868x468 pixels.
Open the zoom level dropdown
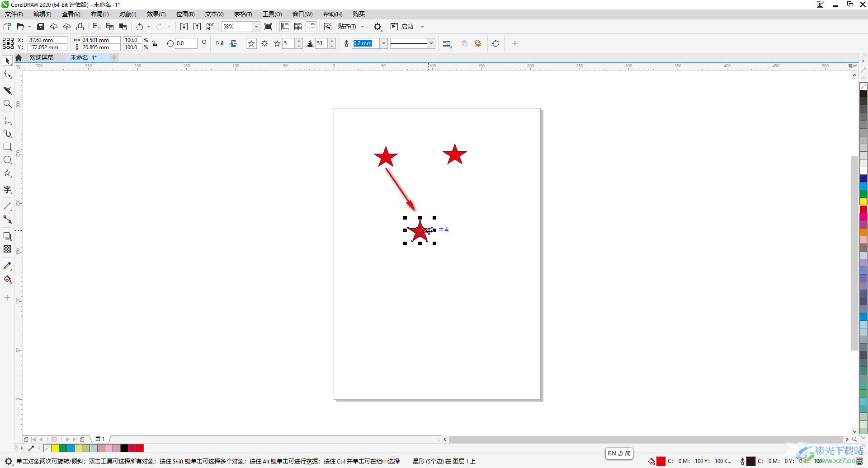256,27
